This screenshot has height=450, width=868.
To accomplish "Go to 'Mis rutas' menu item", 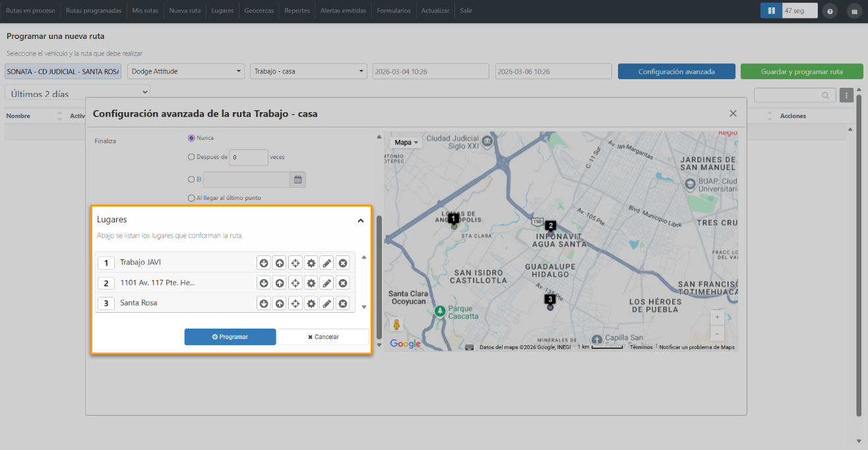I will coord(145,11).
